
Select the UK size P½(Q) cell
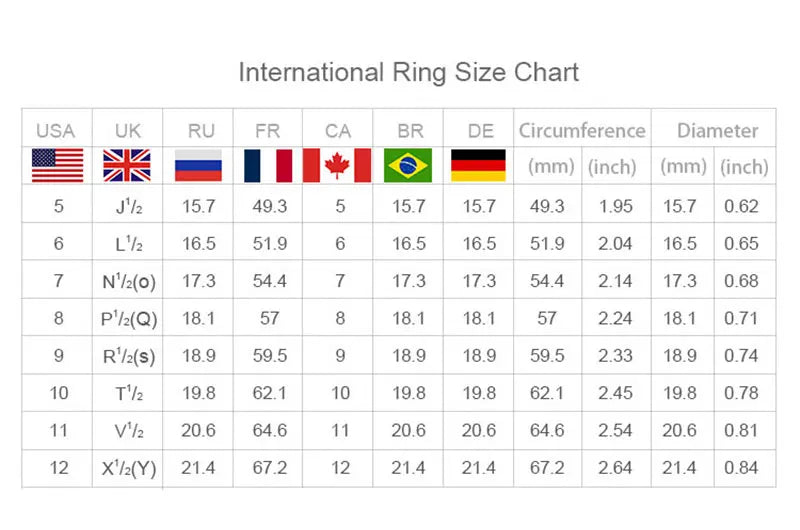point(128,318)
